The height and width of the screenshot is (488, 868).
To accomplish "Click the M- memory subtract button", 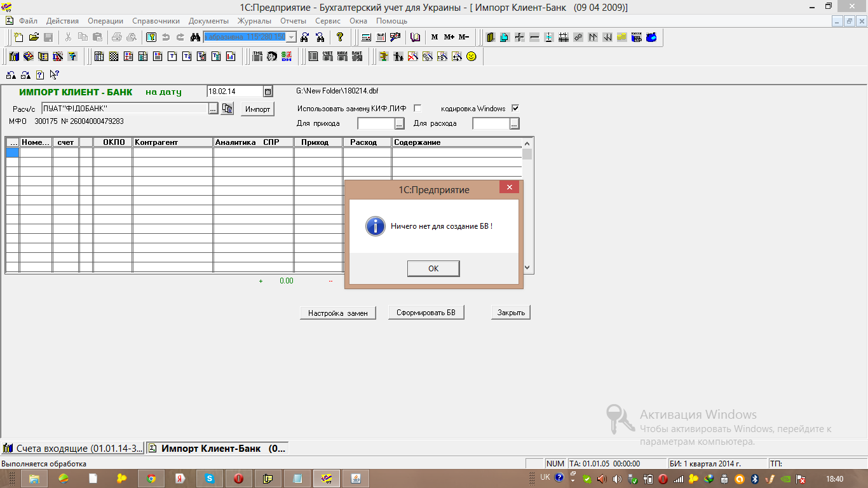I will pos(464,37).
